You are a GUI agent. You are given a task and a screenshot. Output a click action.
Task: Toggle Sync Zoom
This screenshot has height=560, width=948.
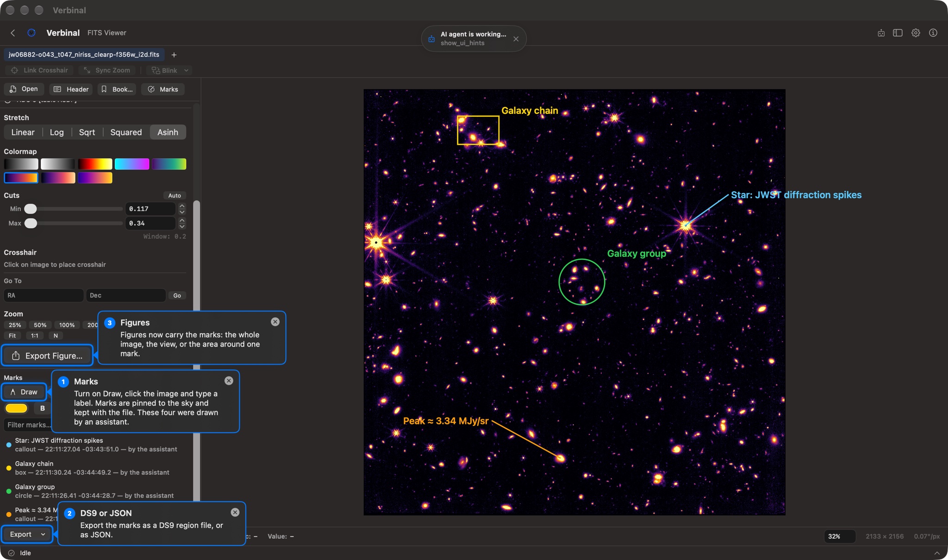pyautogui.click(x=107, y=70)
